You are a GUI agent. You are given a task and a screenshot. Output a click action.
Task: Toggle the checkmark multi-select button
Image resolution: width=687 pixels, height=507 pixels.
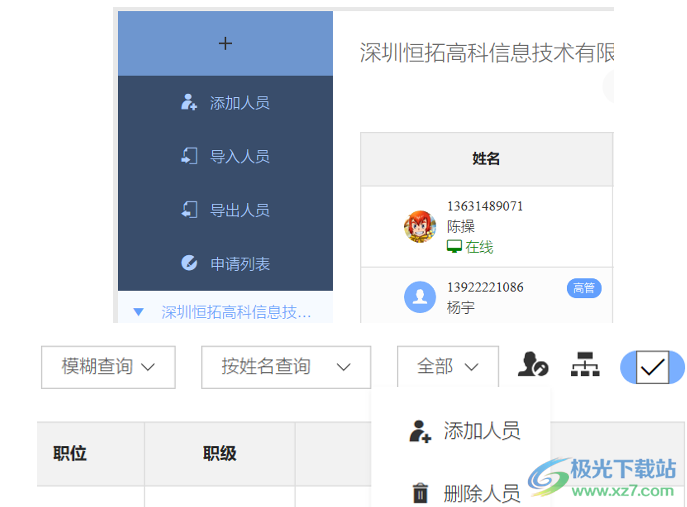tap(652, 367)
